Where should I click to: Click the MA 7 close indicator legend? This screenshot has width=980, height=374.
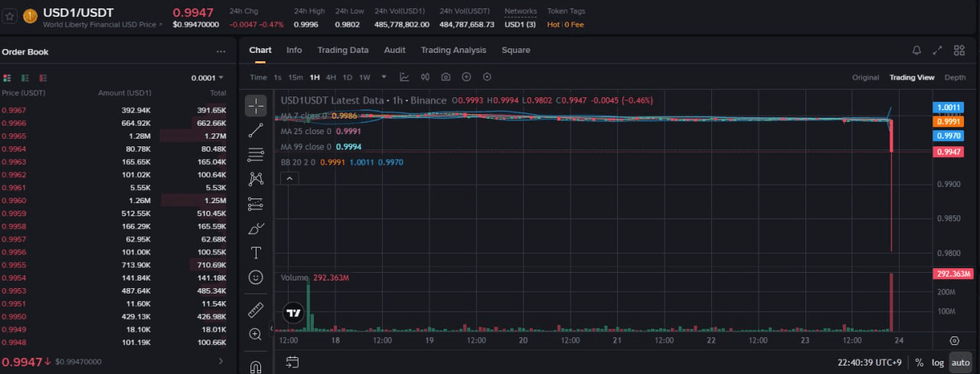point(318,116)
